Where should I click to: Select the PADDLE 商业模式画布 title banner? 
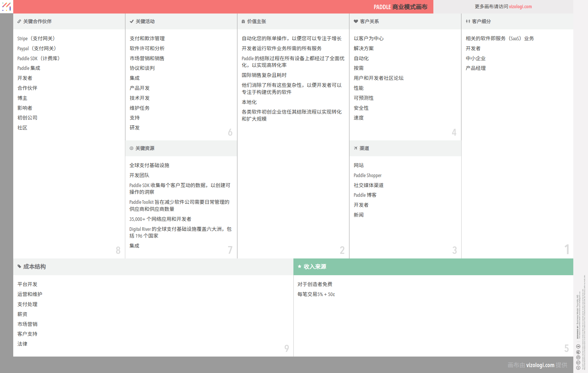click(401, 6)
